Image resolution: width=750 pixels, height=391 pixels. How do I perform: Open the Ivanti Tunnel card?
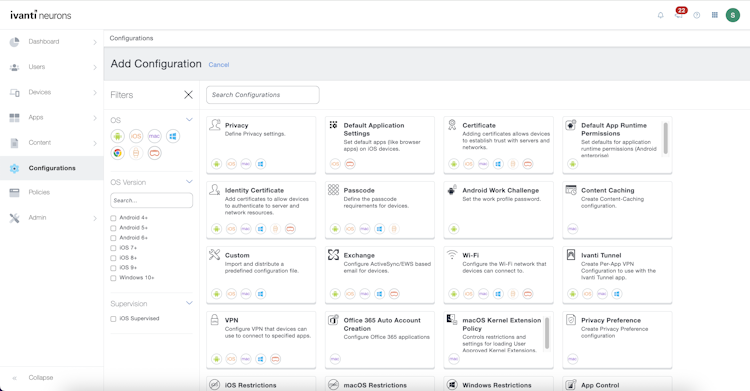[x=617, y=275]
